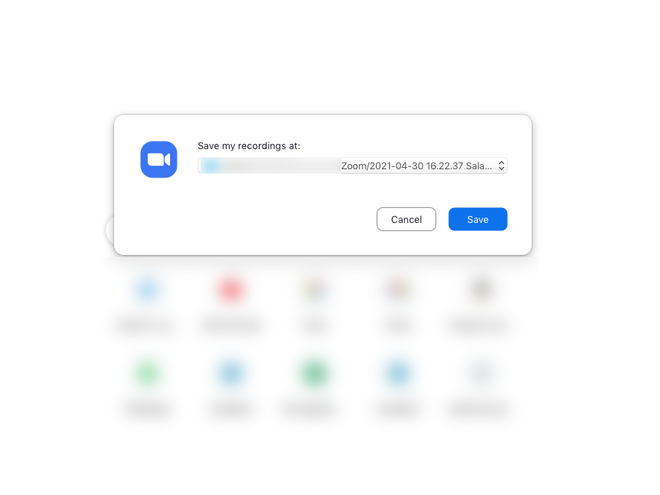
Task: Click the "Save my recordings at:" label
Action: 249,146
